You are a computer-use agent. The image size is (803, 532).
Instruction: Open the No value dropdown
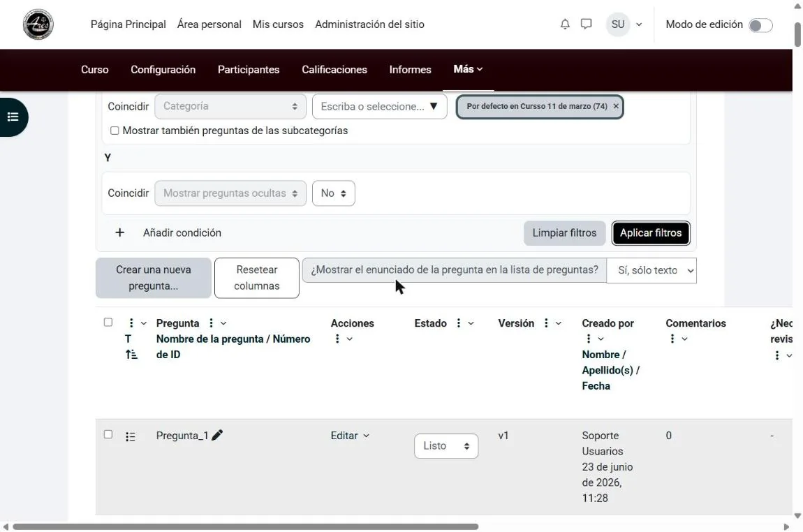pyautogui.click(x=333, y=193)
